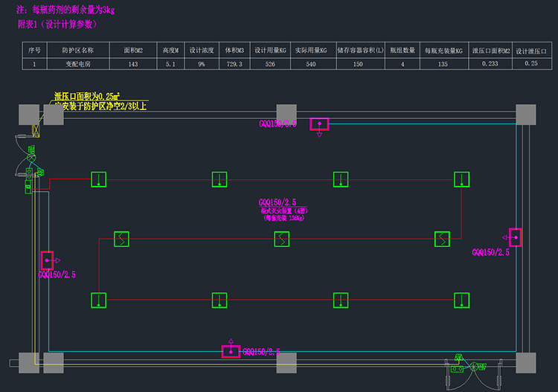This screenshot has width=558, height=392.
Task: Pick the center S-shaped symbol in middle row
Action: [281, 239]
